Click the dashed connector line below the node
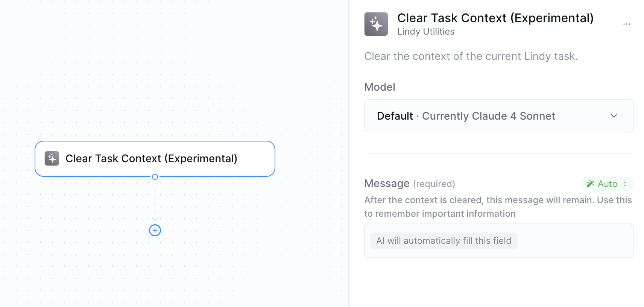Screen dimensions: 644x307 click(x=155, y=199)
